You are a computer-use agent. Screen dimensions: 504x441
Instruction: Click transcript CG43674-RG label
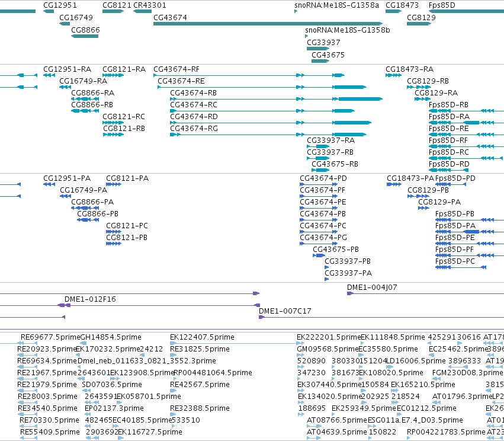point(194,129)
